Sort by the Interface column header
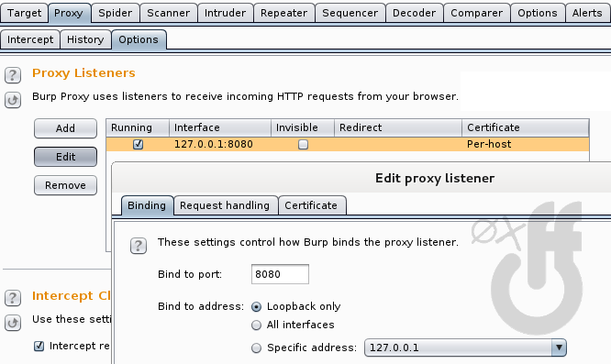Screen dimensions: 611x364 tap(220, 127)
